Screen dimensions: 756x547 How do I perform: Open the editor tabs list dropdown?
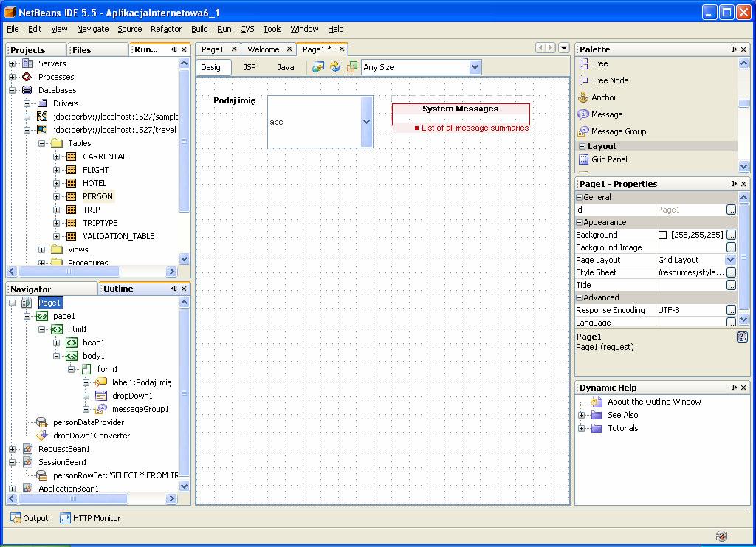click(563, 48)
